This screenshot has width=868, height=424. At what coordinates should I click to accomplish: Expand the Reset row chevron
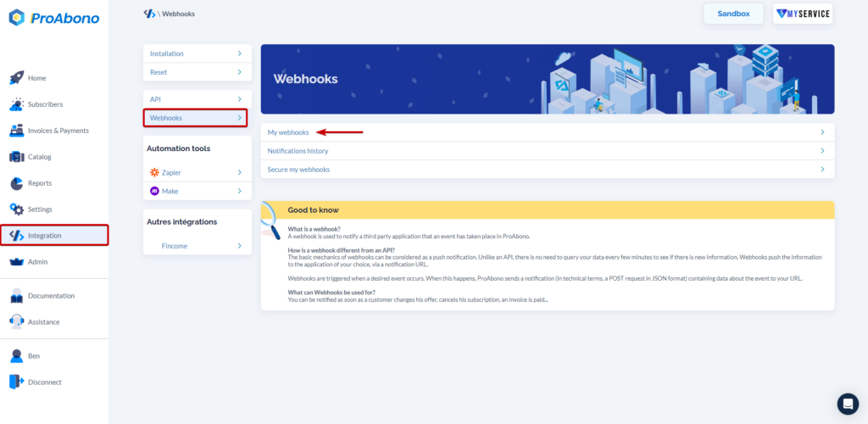[240, 72]
